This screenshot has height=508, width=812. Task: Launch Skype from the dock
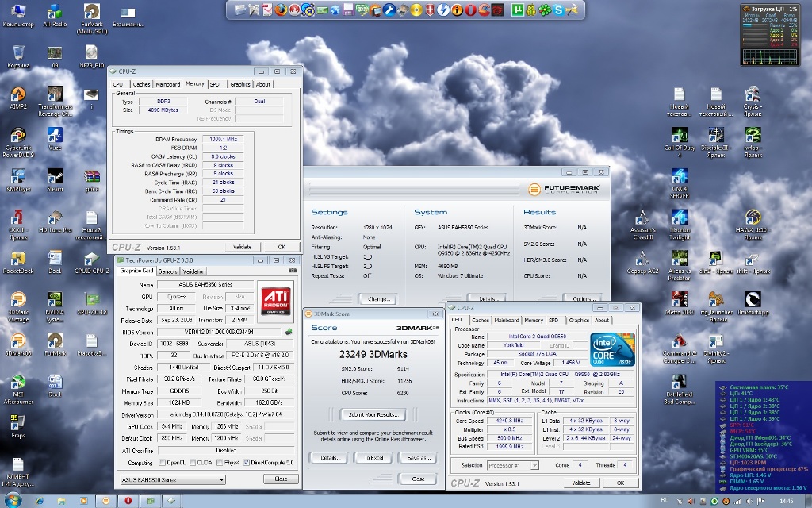558,10
